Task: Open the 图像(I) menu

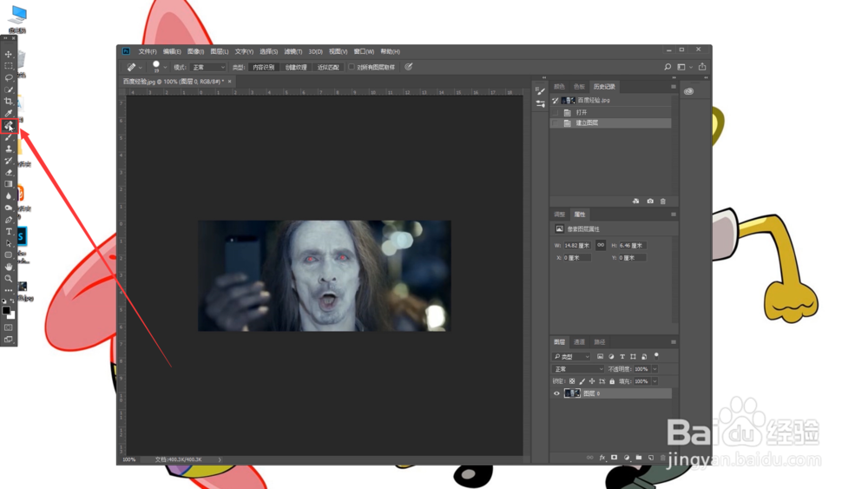Action: pyautogui.click(x=195, y=51)
